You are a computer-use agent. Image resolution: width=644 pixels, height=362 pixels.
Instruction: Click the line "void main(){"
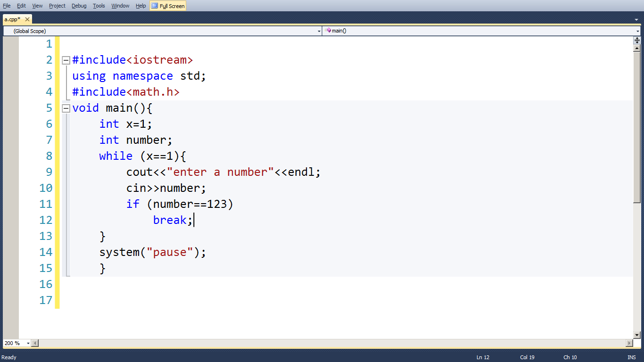[x=113, y=108]
